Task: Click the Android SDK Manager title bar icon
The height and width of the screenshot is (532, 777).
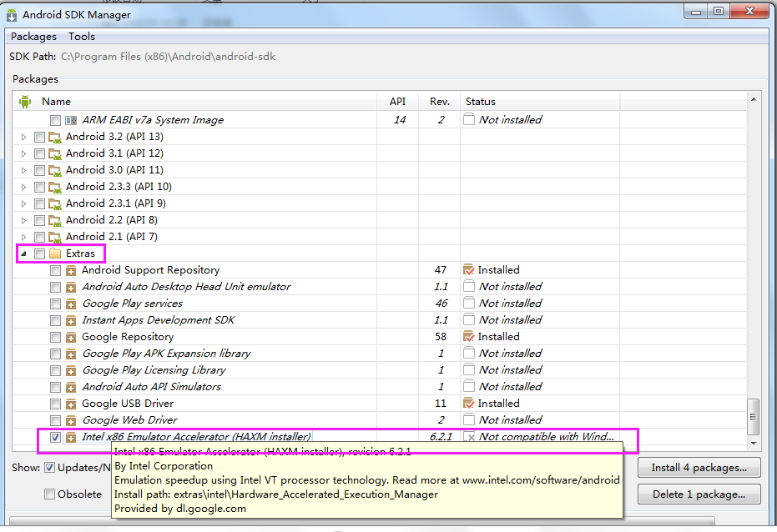Action: (12, 15)
